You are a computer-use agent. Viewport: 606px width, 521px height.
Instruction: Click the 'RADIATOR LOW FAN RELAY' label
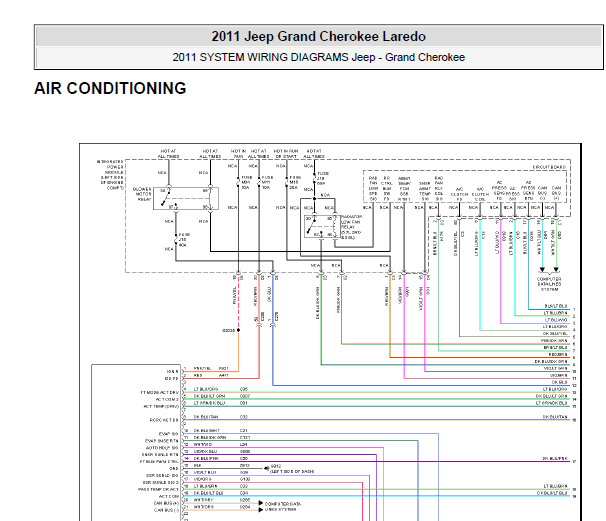coord(351,227)
